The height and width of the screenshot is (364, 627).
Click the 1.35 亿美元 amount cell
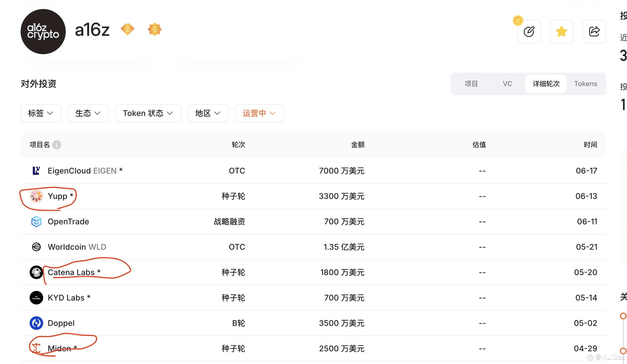coord(344,247)
